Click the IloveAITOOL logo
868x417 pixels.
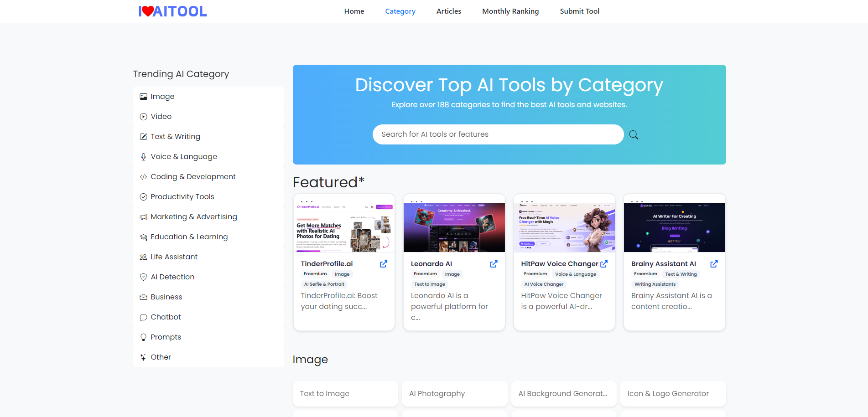(172, 11)
